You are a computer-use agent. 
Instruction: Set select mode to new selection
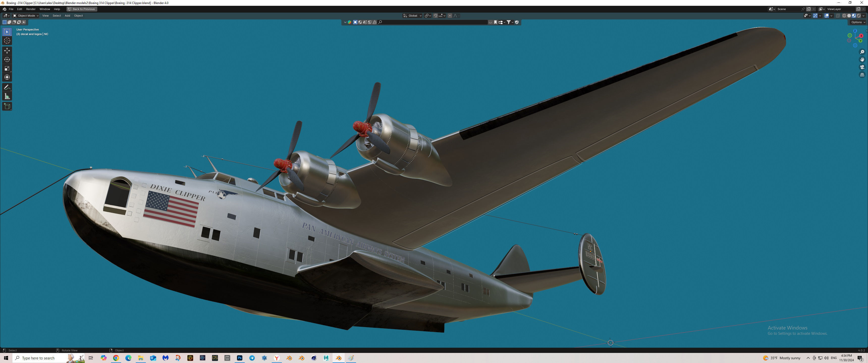point(4,22)
